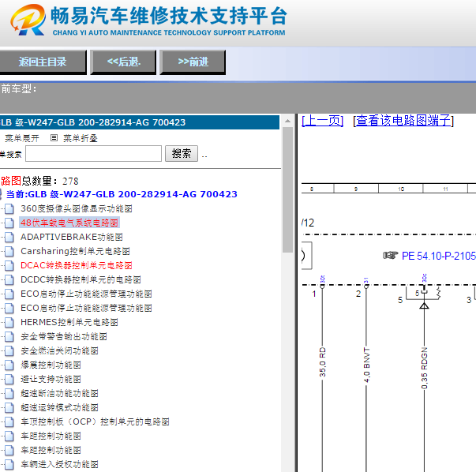The image size is (476, 472).
Task: Open the 上一页 previous page link
Action: coord(322,121)
